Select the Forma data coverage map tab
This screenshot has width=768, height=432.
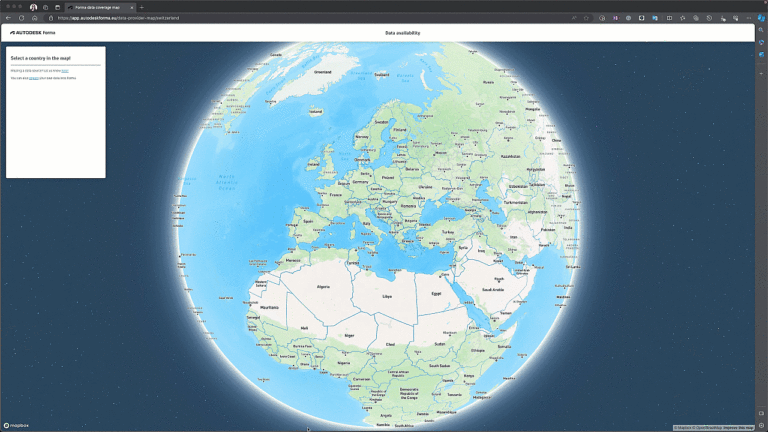click(x=100, y=7)
